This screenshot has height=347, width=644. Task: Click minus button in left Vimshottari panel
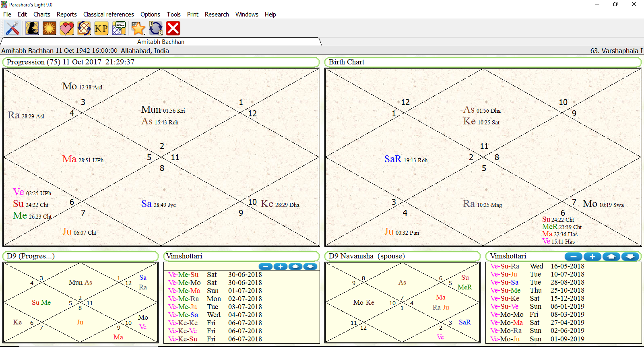click(x=265, y=266)
